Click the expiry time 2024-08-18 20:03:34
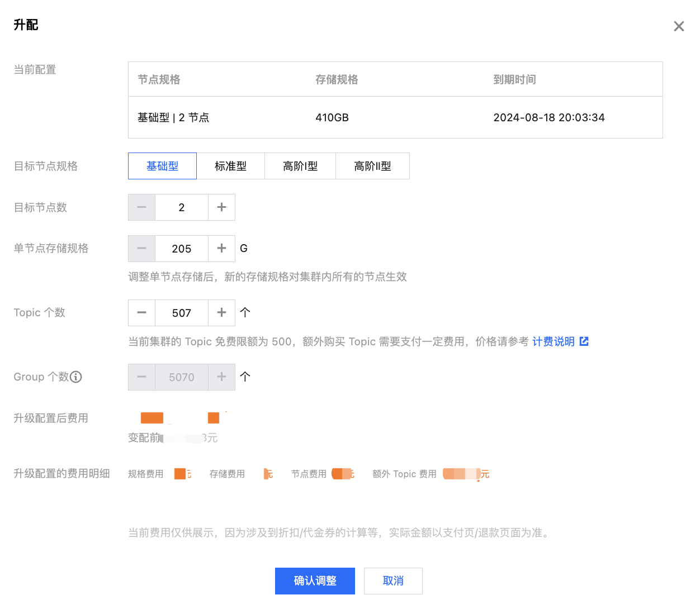 tap(549, 117)
